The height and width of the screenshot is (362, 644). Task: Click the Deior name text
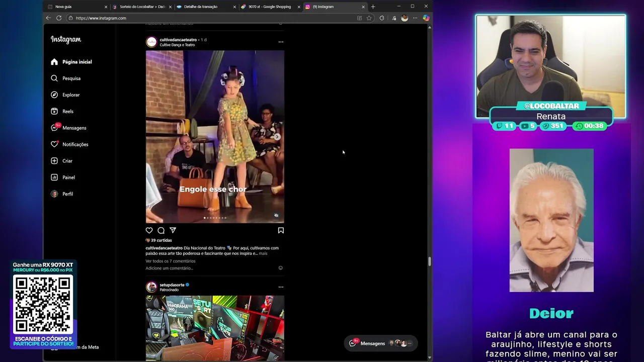click(x=551, y=314)
